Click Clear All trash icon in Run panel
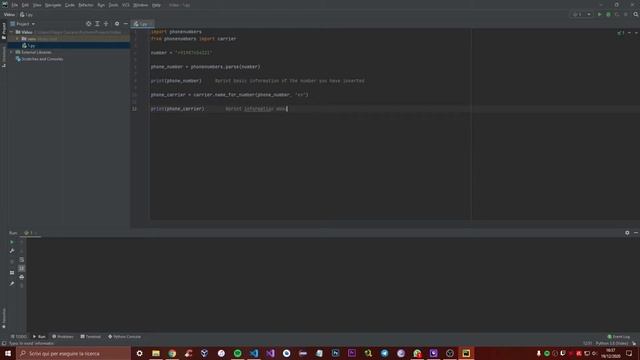 (22, 285)
